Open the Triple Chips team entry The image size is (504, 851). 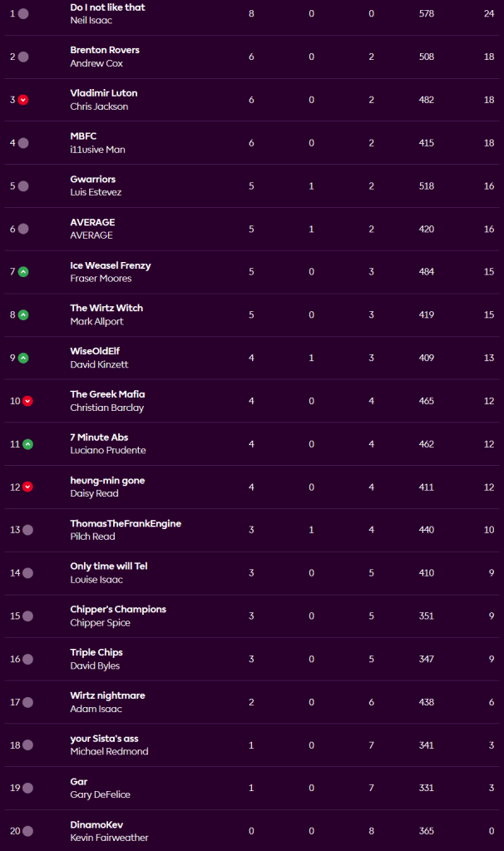tap(96, 652)
